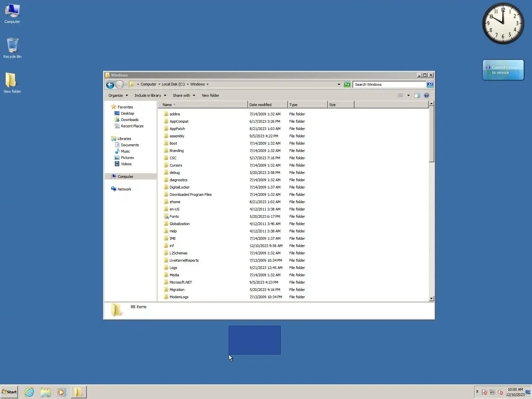The image size is (532, 399).
Task: Select Pictures library in the navigation pane
Action: 127,158
